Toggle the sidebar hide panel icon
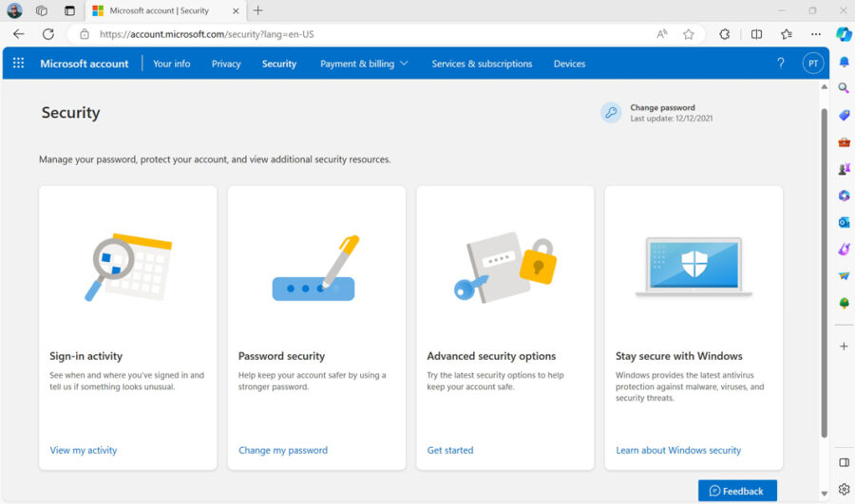The height and width of the screenshot is (504, 855). [x=844, y=462]
